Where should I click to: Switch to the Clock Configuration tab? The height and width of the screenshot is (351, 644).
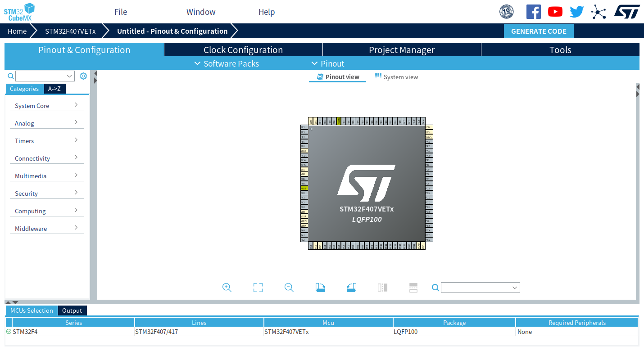point(243,49)
